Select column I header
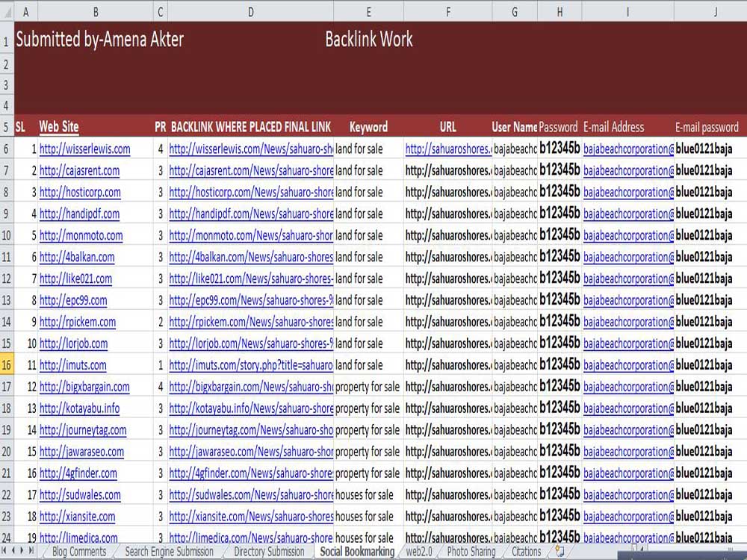Image resolution: width=747 pixels, height=560 pixels. (x=628, y=12)
